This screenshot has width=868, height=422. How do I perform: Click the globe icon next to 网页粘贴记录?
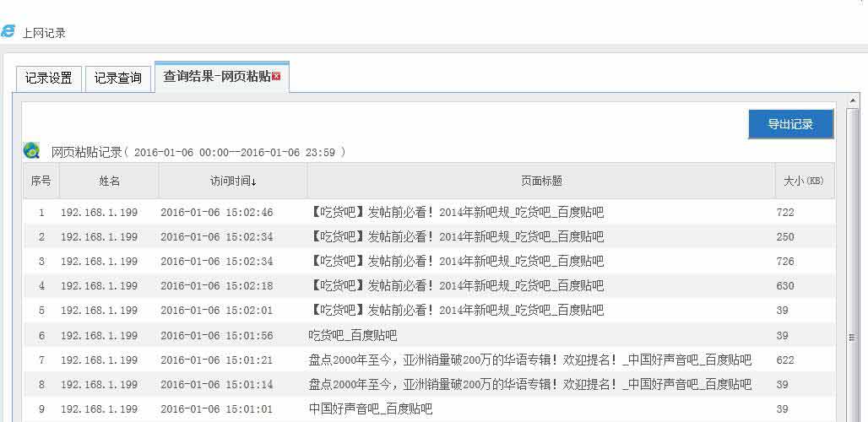[32, 151]
